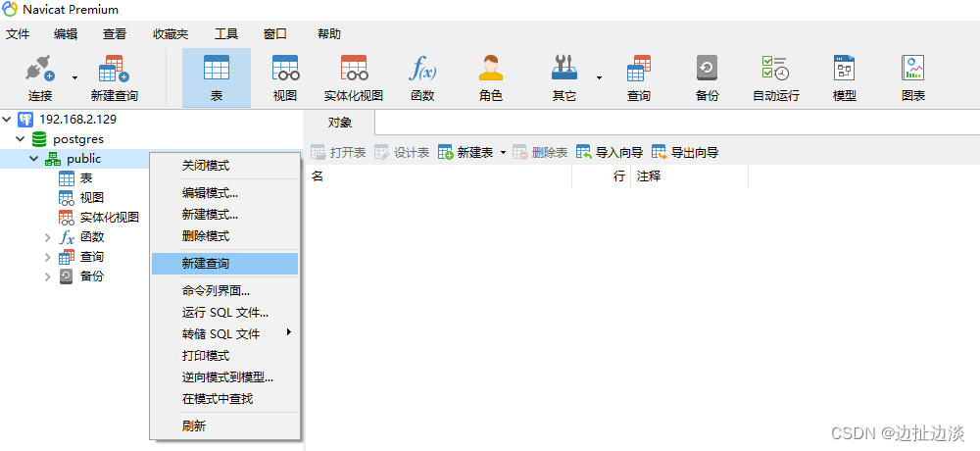Open 新建查询 from the main toolbar
The width and height of the screenshot is (980, 451).
coord(114,76)
